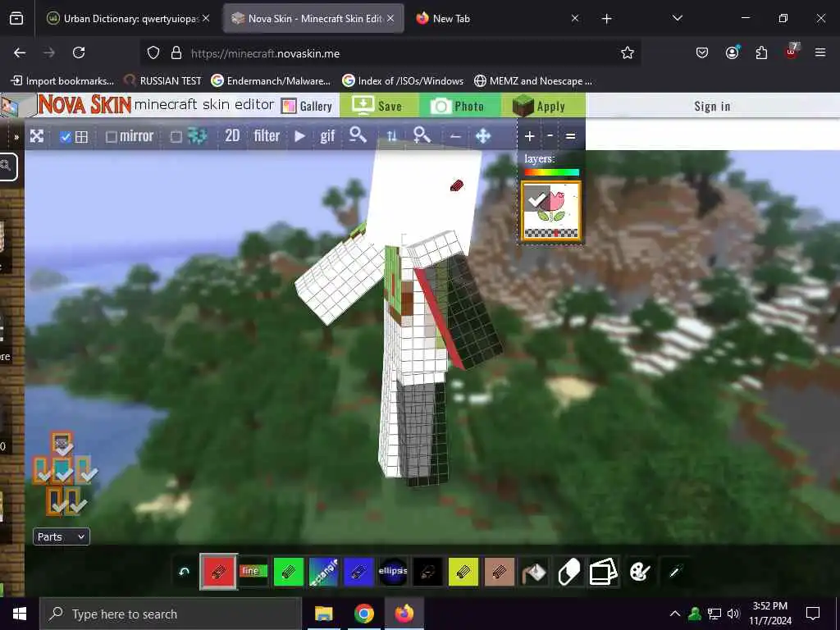Zoom out with the magnifier minus icon

pyautogui.click(x=358, y=135)
